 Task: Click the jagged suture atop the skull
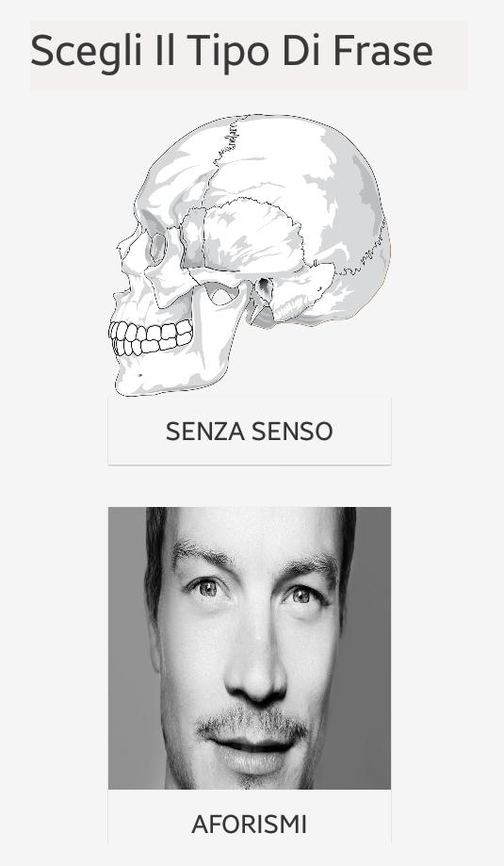point(227,142)
